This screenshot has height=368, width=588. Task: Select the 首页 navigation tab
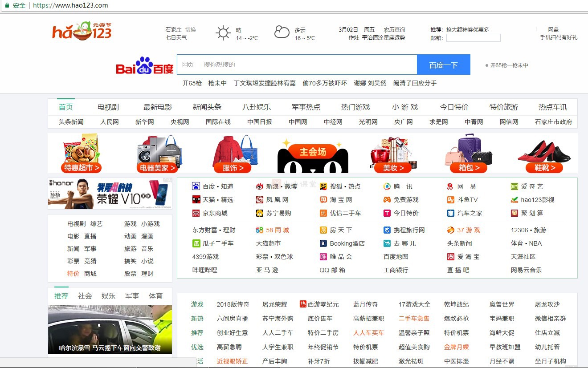click(x=65, y=107)
